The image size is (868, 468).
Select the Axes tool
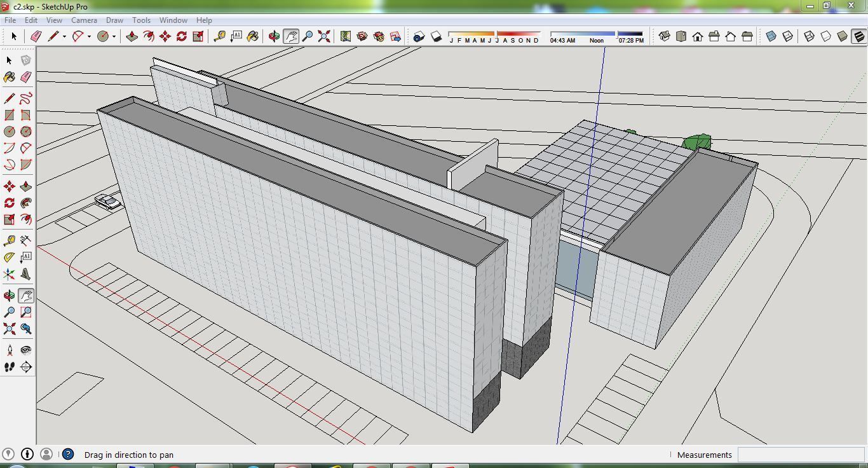tap(10, 274)
